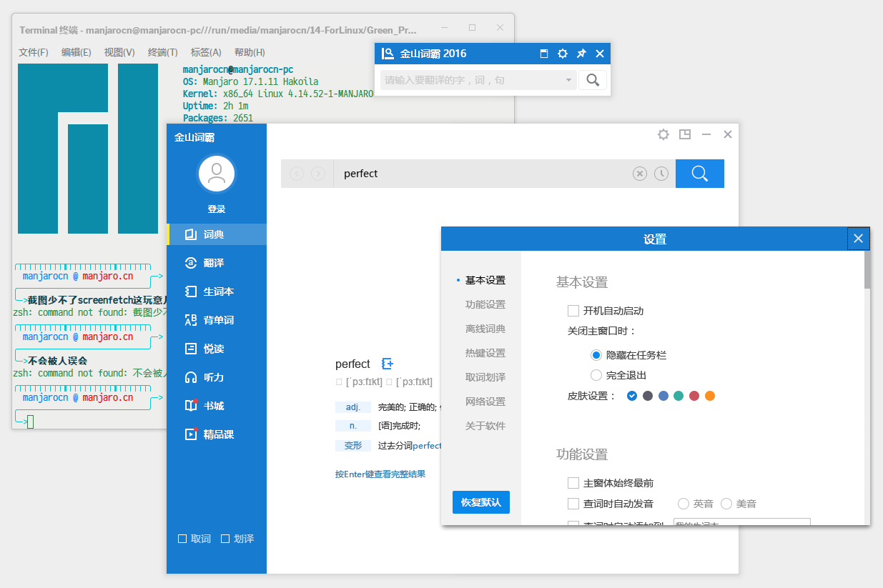Screen dimensions: 883x588
Task: Click the blue magnifier search button
Action: (700, 174)
